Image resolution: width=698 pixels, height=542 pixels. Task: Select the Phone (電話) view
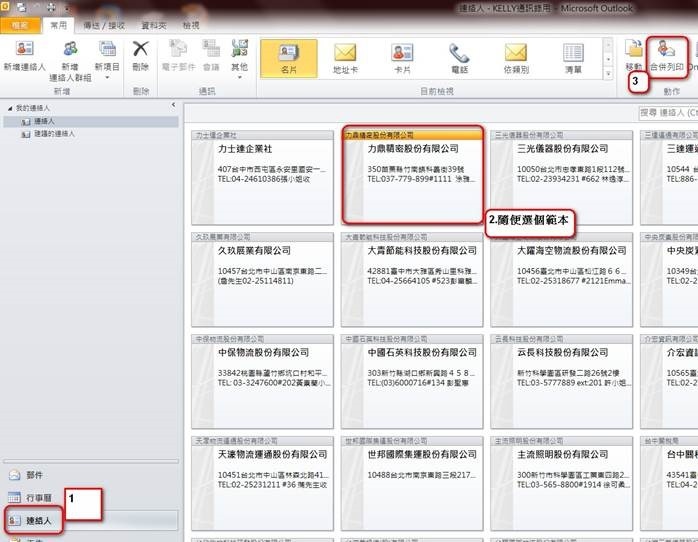(459, 58)
